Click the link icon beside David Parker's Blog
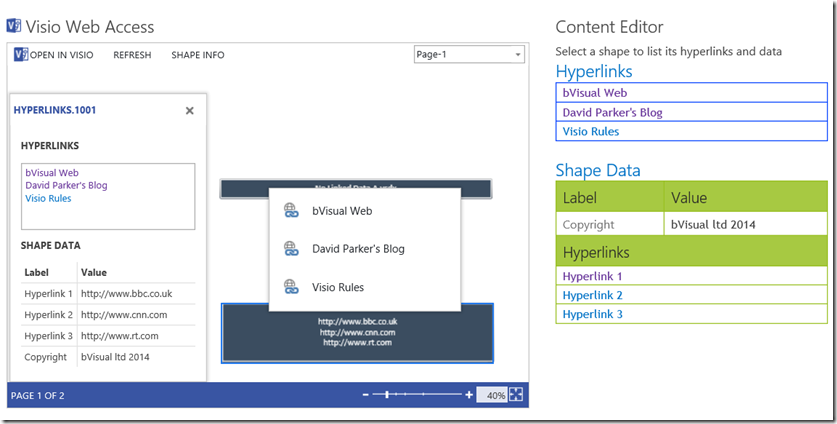The width and height of the screenshot is (837, 424). pos(291,249)
